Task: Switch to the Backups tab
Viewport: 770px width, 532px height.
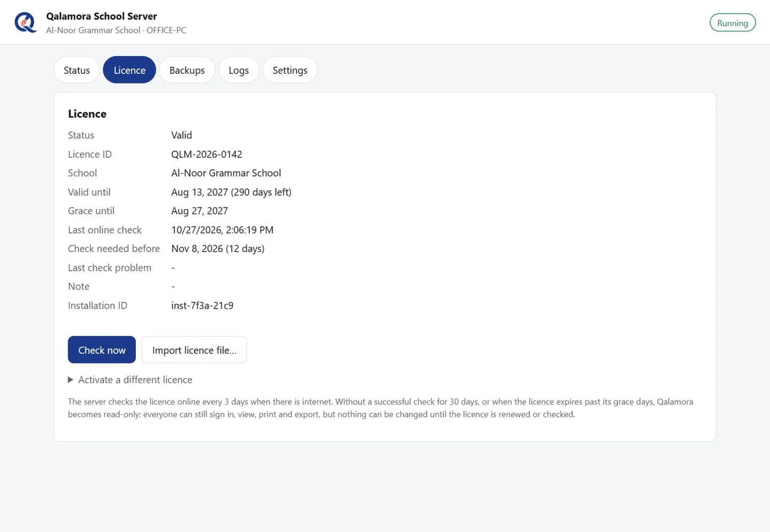Action: 187,70
